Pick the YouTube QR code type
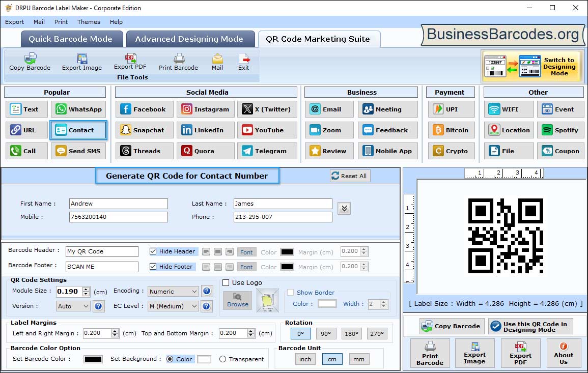This screenshot has height=373, width=588. pyautogui.click(x=267, y=130)
